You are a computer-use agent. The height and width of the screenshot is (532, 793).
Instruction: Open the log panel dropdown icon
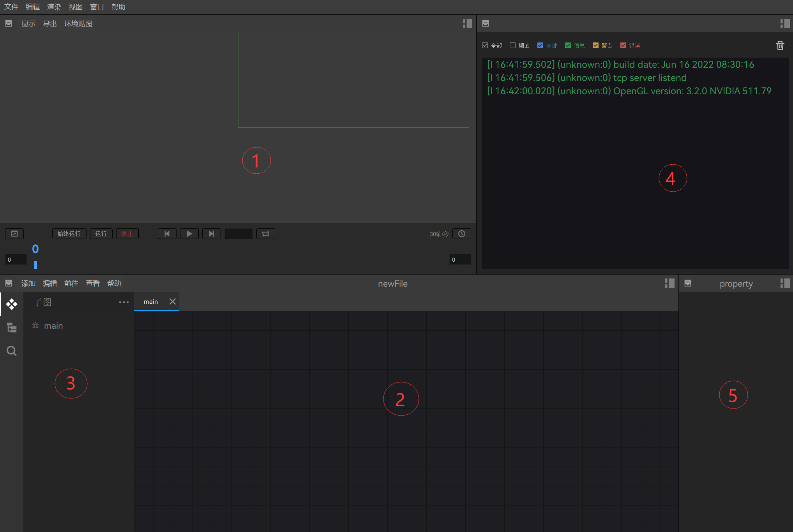pos(486,23)
